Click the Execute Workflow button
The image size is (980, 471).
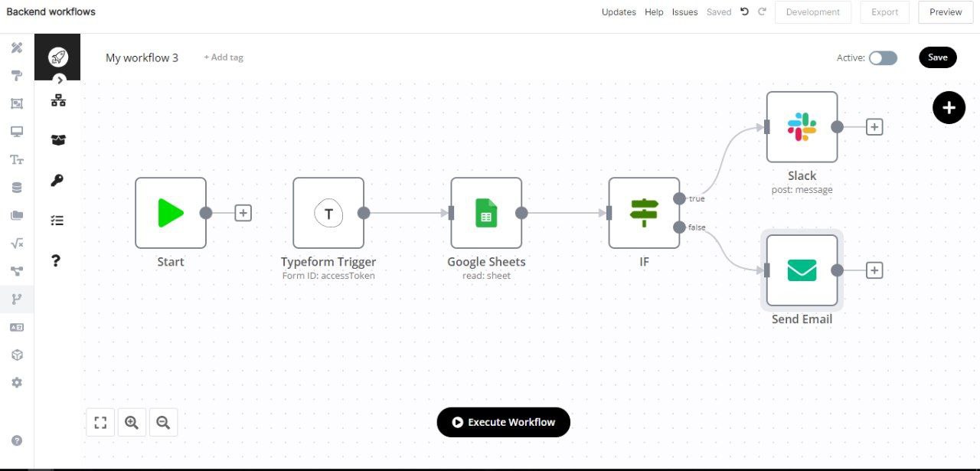pos(503,422)
